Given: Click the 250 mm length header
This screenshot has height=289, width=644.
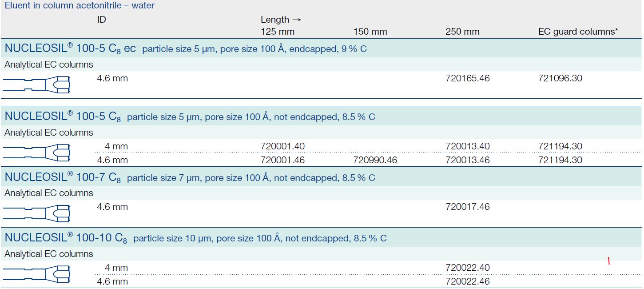Looking at the screenshot, I should [x=462, y=32].
